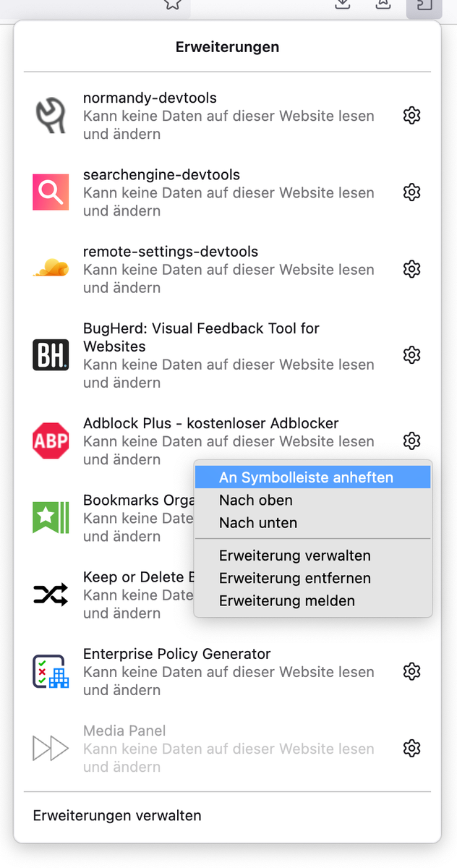Click the searchengine-devtools magnifier icon
This screenshot has width=457, height=868.
[51, 192]
